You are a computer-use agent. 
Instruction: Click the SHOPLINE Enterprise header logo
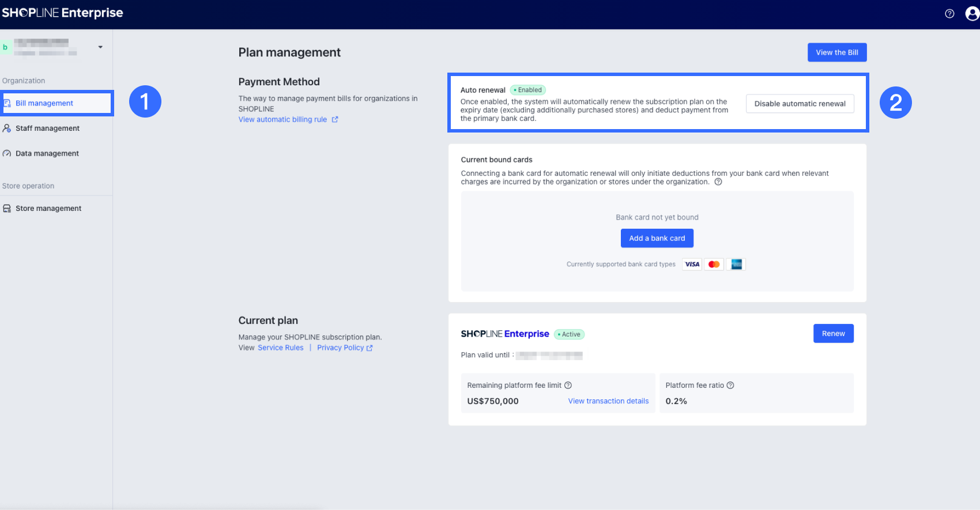[62, 13]
